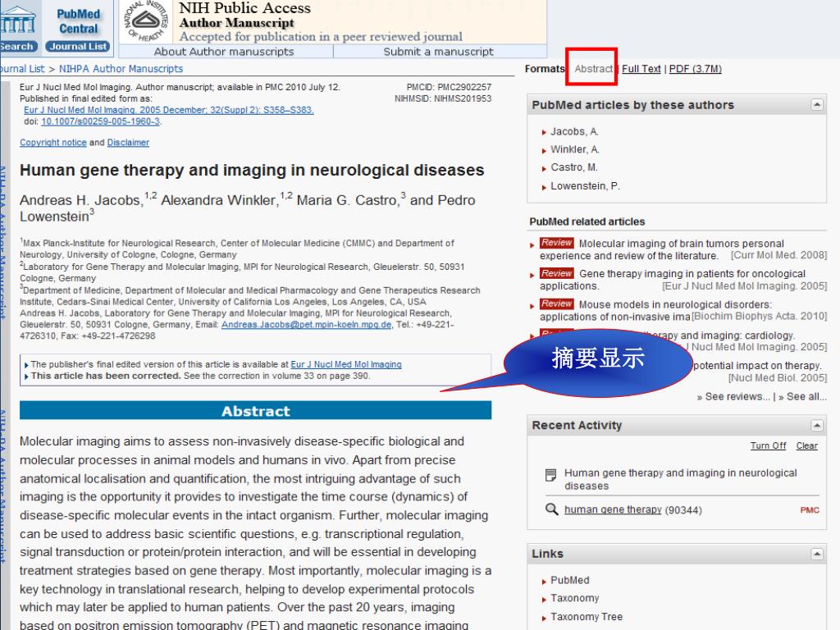Image resolution: width=840 pixels, height=630 pixels.
Task: Select the Abstract format
Action: click(x=593, y=69)
